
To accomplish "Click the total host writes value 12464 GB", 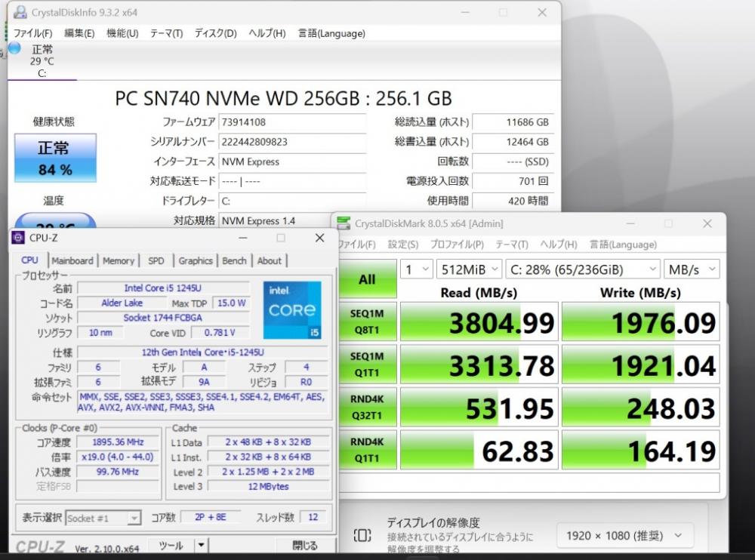I will (x=513, y=142).
